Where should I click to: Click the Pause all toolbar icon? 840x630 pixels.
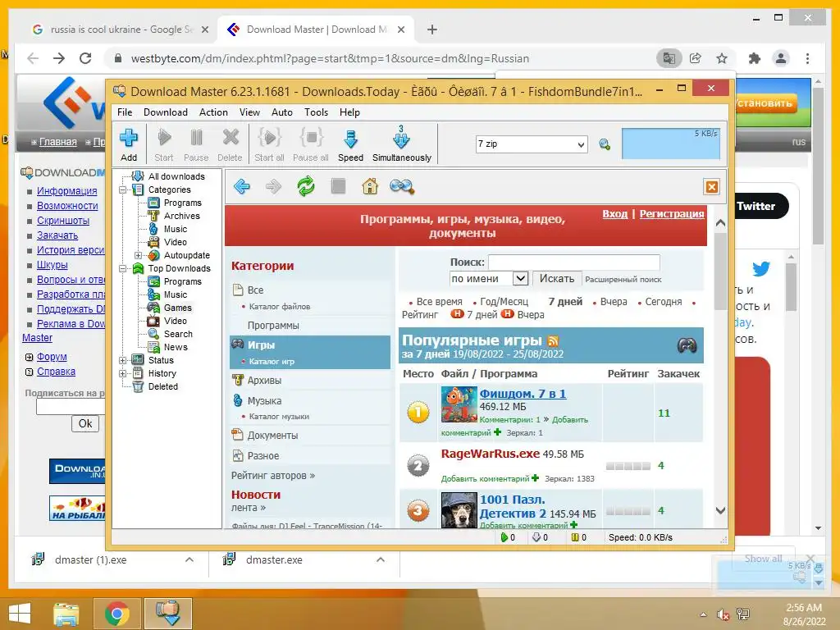point(311,138)
